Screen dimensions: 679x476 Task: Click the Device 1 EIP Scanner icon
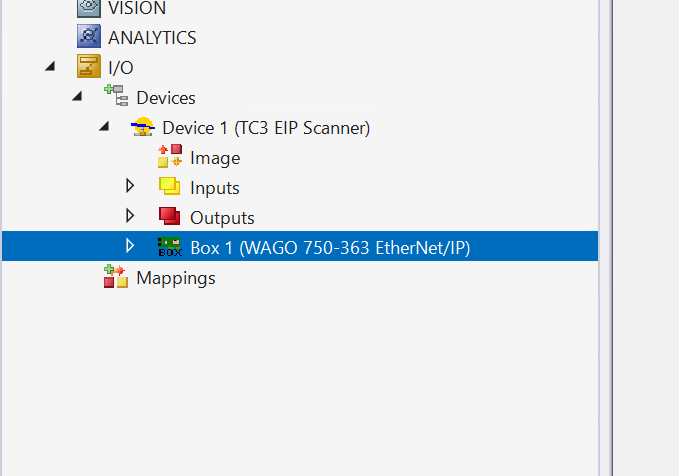143,128
